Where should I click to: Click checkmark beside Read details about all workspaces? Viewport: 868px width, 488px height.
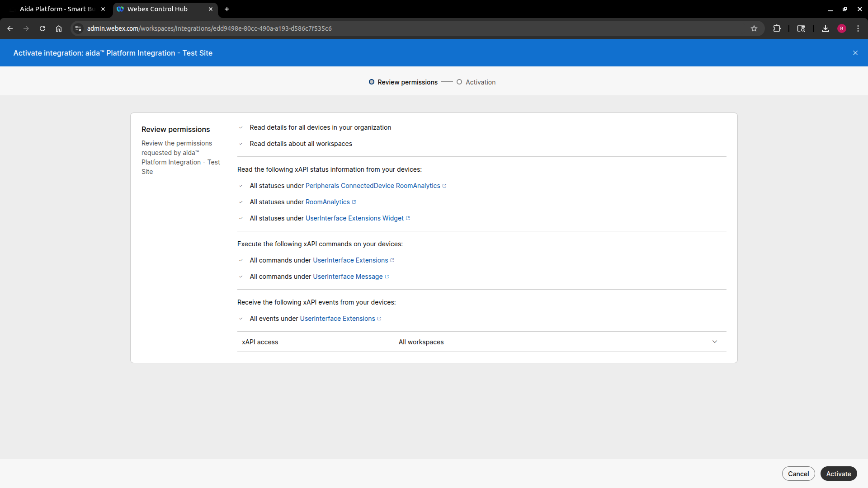[241, 144]
